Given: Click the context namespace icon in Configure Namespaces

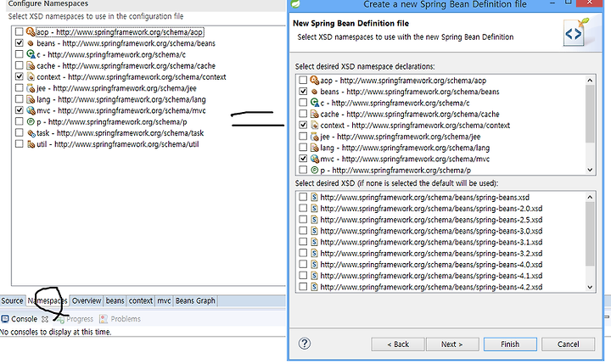Looking at the screenshot, I should 31,76.
